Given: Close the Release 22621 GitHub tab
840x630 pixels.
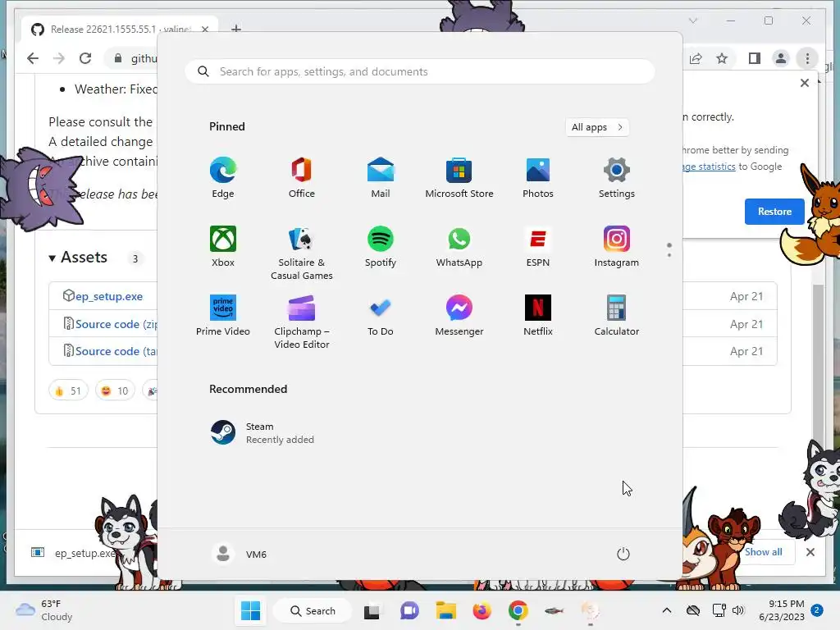Looking at the screenshot, I should coord(205,29).
